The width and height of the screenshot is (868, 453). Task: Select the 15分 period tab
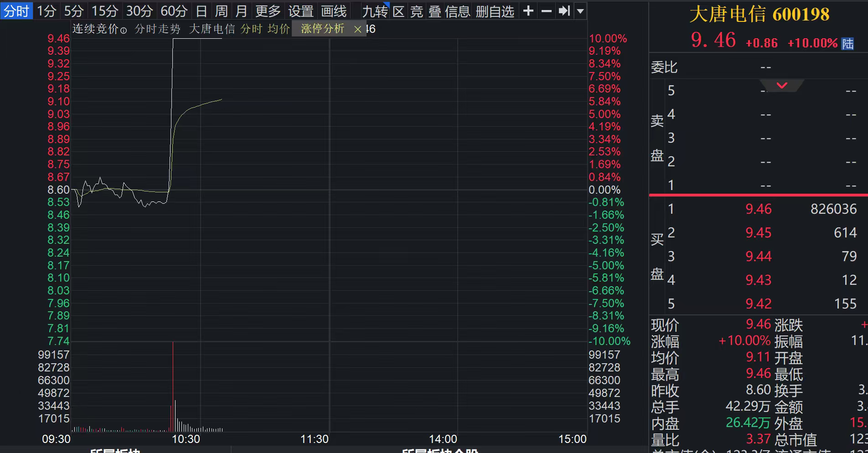[x=105, y=11]
